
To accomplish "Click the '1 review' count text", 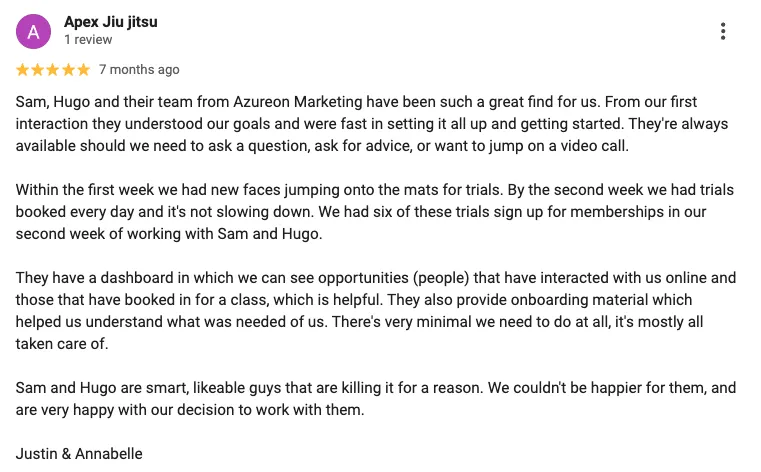I will tap(88, 40).
